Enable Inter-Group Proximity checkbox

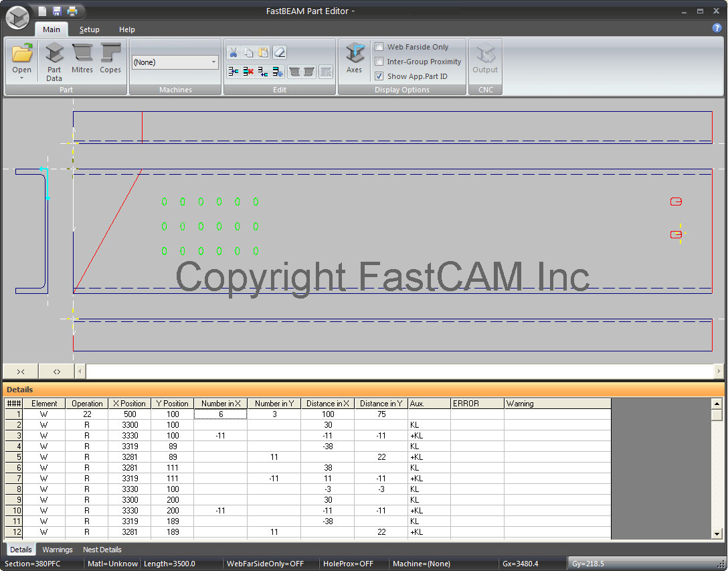click(379, 62)
